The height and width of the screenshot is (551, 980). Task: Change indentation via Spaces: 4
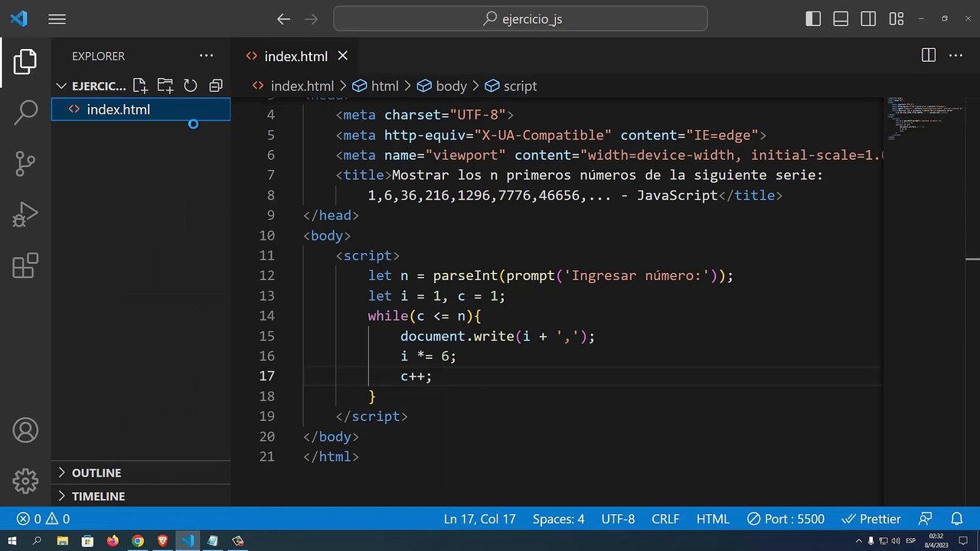558,519
